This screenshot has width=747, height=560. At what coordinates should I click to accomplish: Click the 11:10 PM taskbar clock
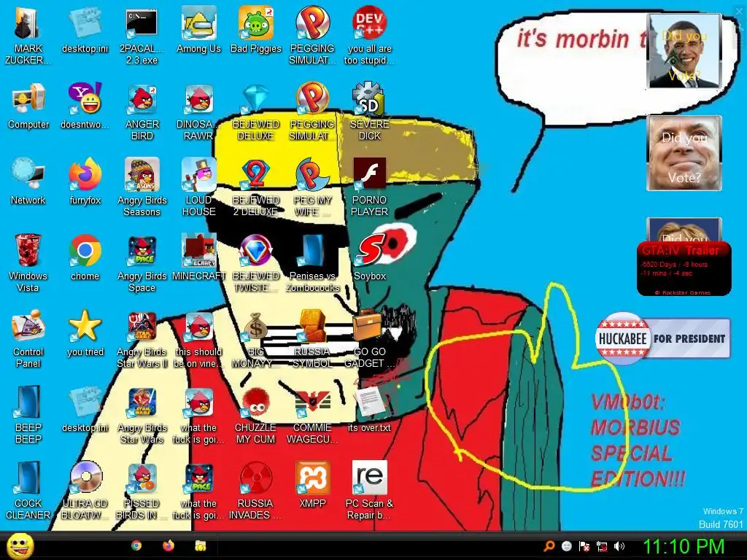(684, 546)
